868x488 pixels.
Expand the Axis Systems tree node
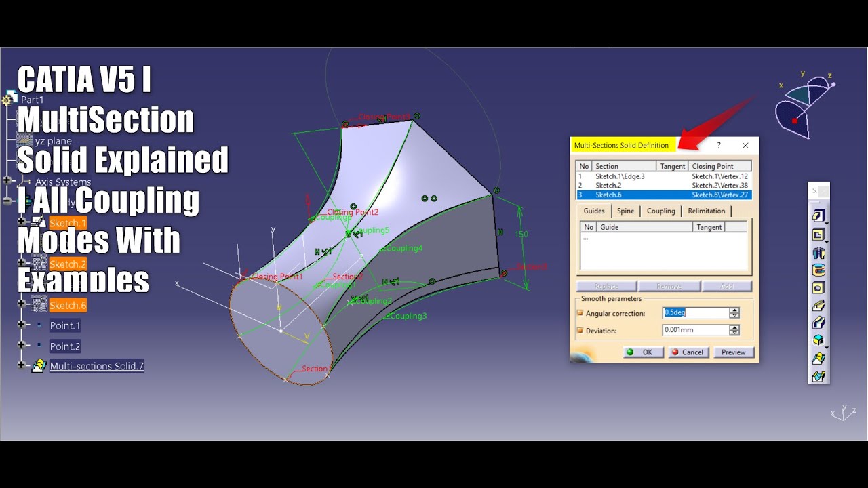pos(7,180)
